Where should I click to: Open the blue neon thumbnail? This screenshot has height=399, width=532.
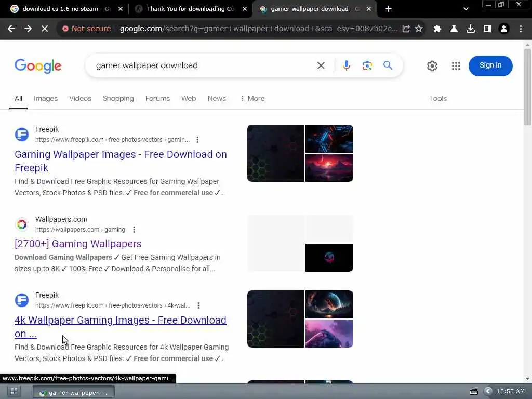[x=329, y=139]
